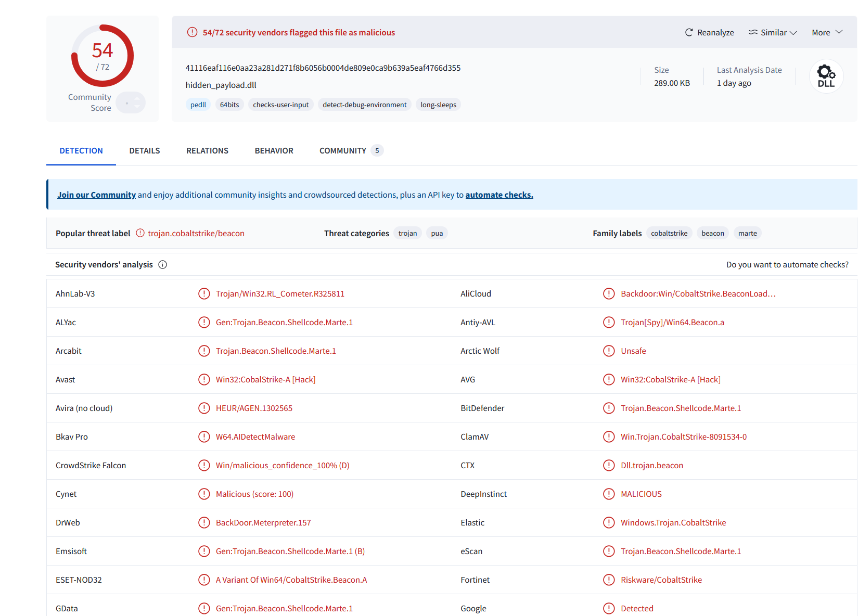Click the Bkav Pro detection alert icon

click(204, 437)
